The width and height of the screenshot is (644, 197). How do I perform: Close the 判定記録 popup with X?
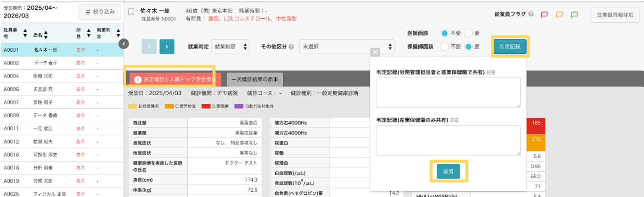[375, 52]
